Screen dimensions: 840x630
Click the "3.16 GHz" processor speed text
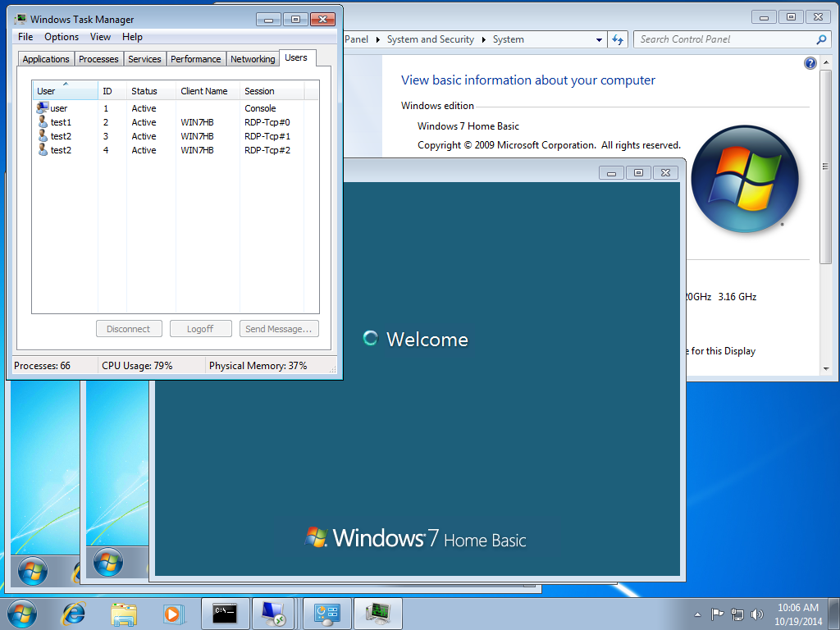(737, 297)
